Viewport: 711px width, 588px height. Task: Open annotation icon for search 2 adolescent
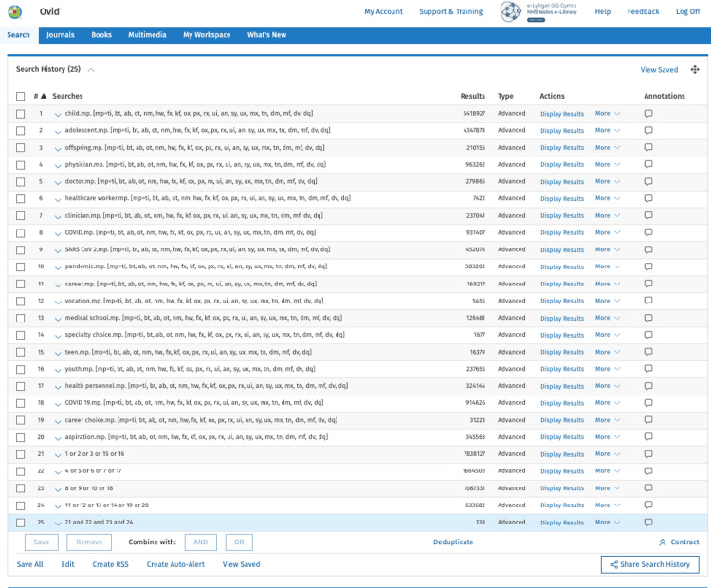(x=648, y=130)
